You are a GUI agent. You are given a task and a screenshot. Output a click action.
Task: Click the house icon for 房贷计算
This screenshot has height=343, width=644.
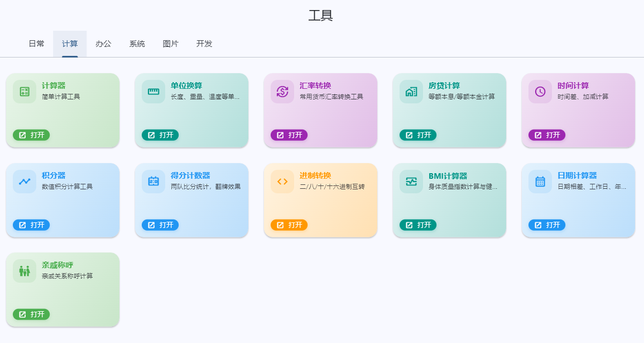coord(411,92)
